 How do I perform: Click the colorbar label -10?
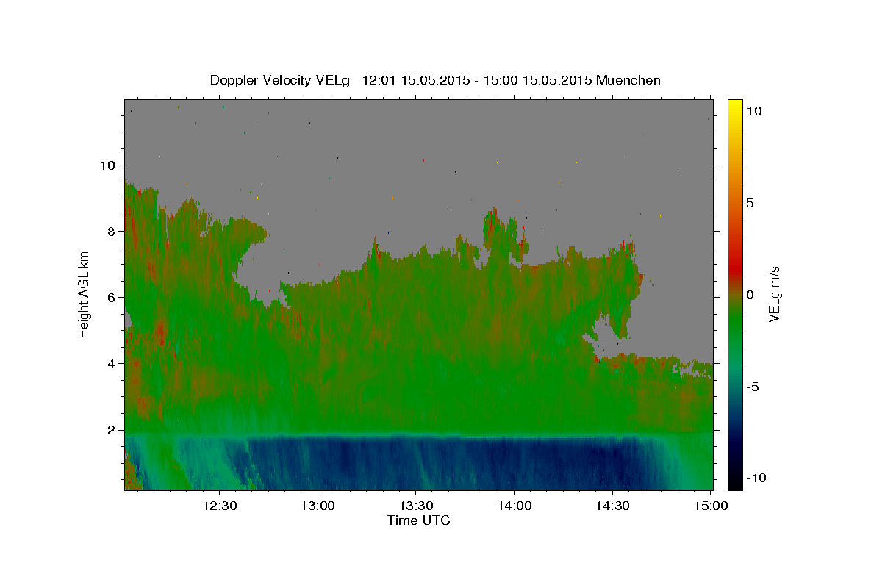(x=756, y=478)
